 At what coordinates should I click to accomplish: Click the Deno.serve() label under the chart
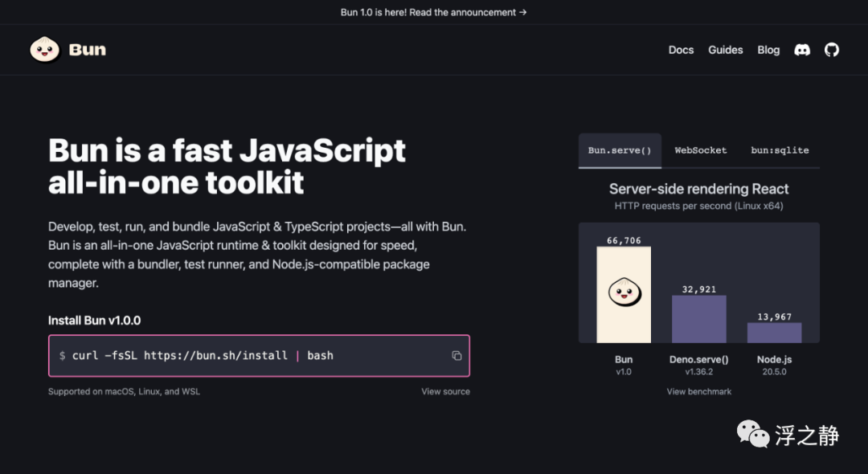[x=698, y=359]
